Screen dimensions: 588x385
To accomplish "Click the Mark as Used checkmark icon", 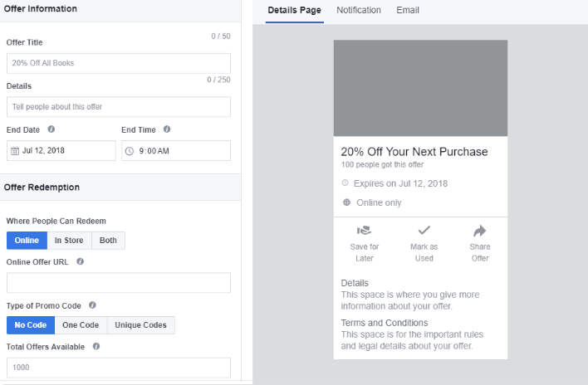I will pyautogui.click(x=424, y=230).
